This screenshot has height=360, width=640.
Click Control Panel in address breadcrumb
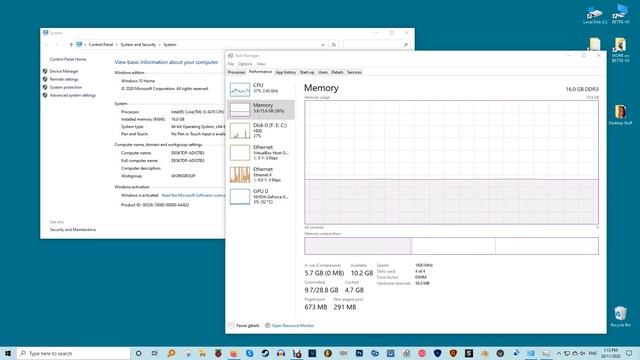click(101, 44)
